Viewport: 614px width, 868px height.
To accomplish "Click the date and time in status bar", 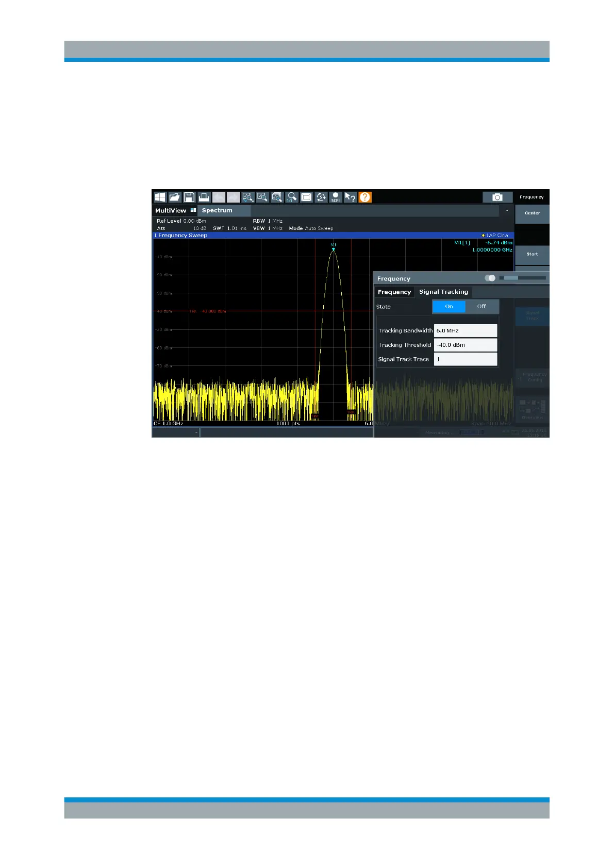I will tap(534, 432).
